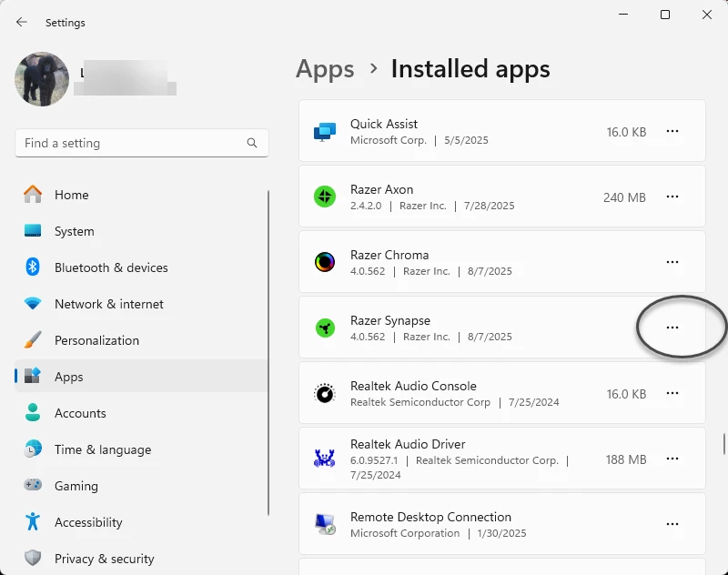
Task: Click the back arrow in Settings
Action: [21, 22]
